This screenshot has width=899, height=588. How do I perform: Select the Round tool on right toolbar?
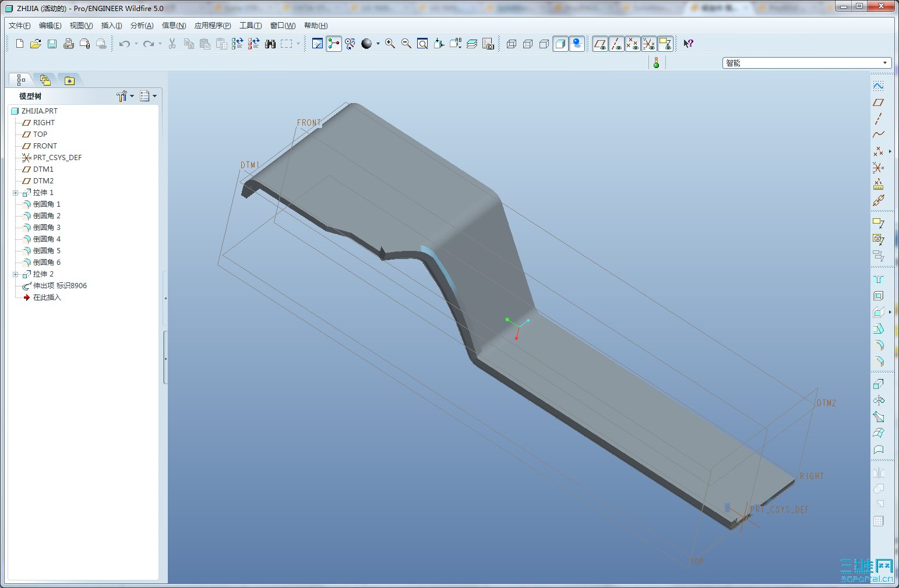[879, 345]
